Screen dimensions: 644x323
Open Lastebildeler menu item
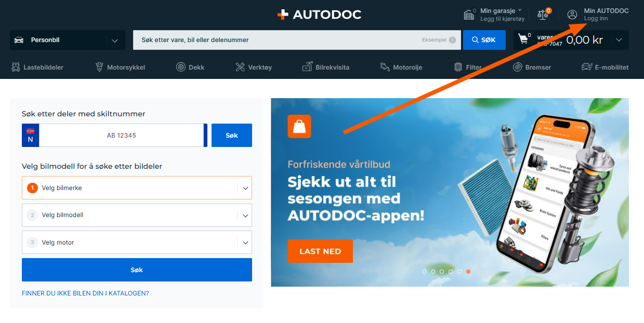(x=37, y=67)
